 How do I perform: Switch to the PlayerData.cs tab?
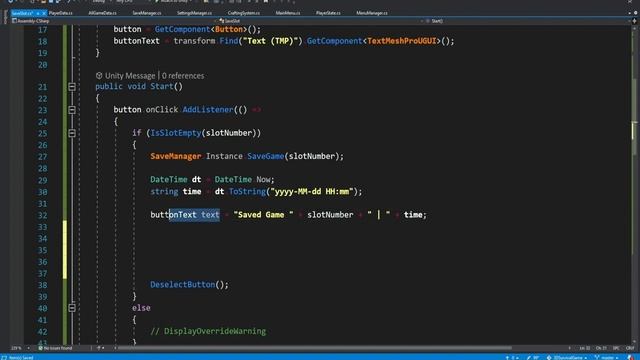(60, 13)
